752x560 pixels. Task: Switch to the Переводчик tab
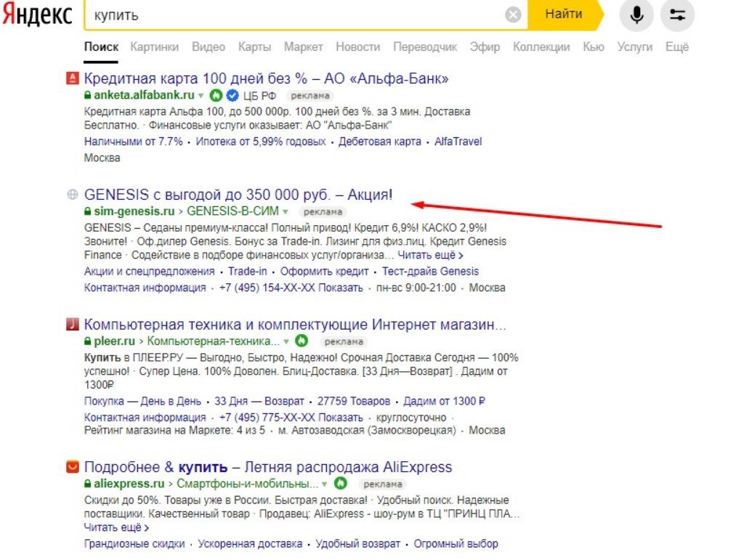425,46
